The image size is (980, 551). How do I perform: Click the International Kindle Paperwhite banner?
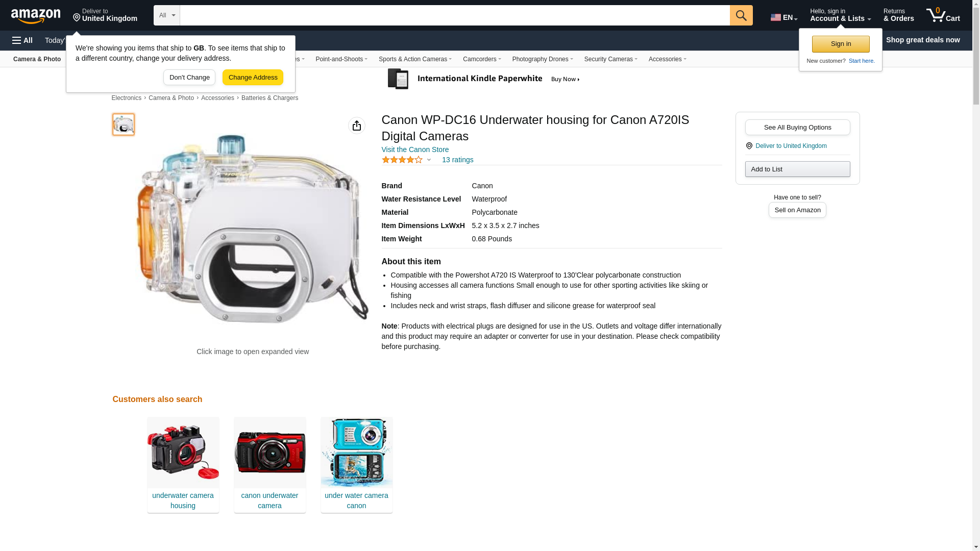484,79
